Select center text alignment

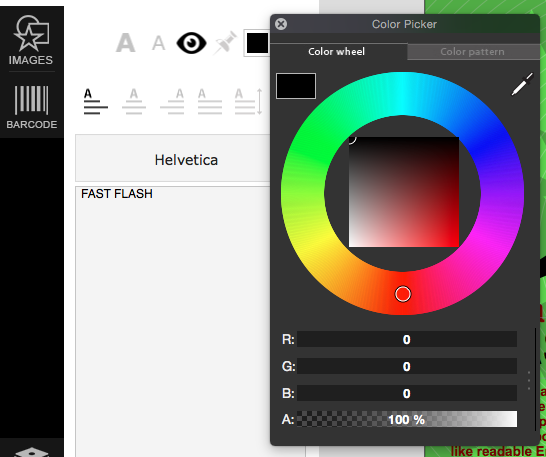[x=134, y=102]
